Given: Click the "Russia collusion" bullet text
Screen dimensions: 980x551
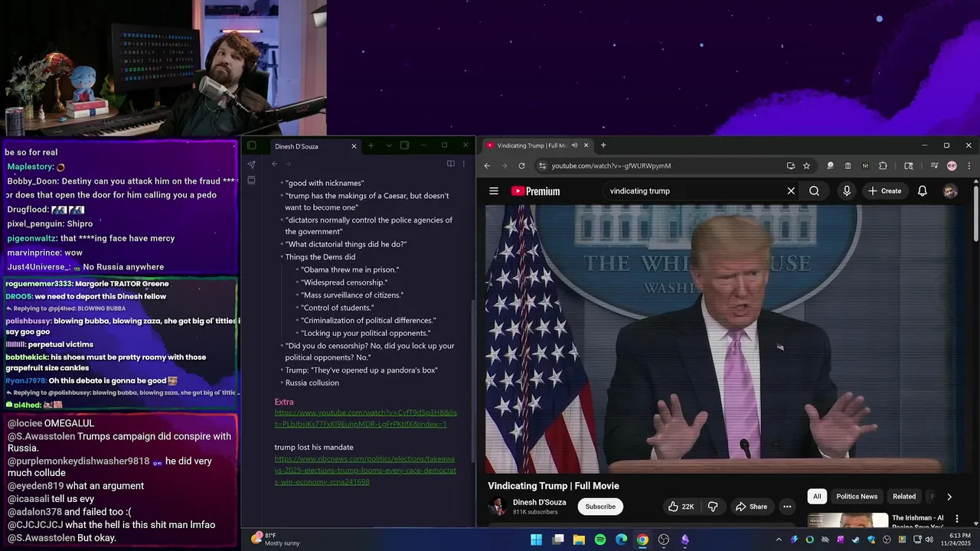Looking at the screenshot, I should tap(312, 383).
